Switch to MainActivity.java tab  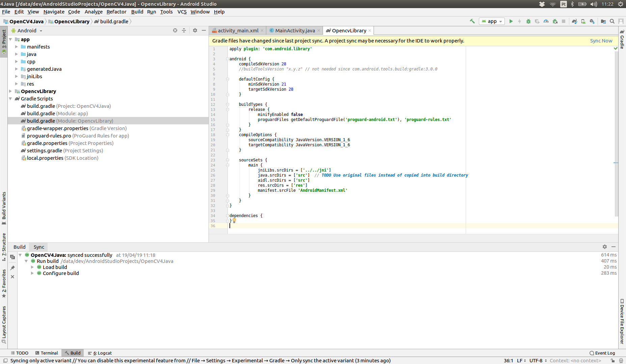tap(295, 30)
